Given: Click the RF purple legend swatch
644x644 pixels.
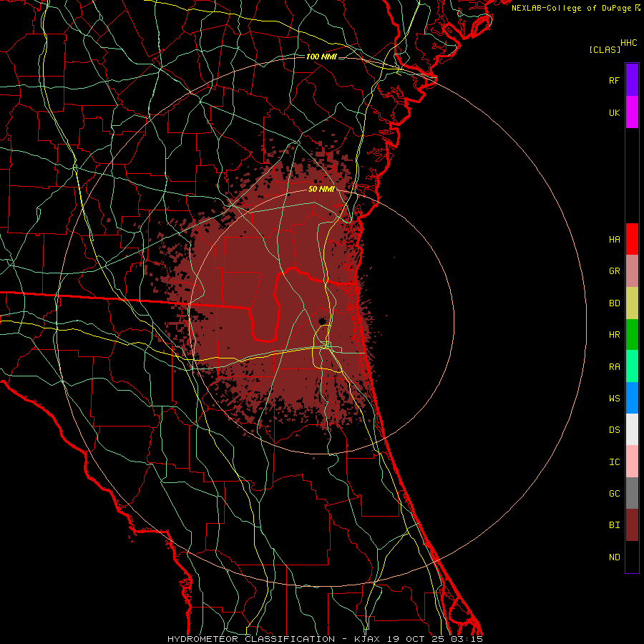Looking at the screenshot, I should (x=632, y=80).
